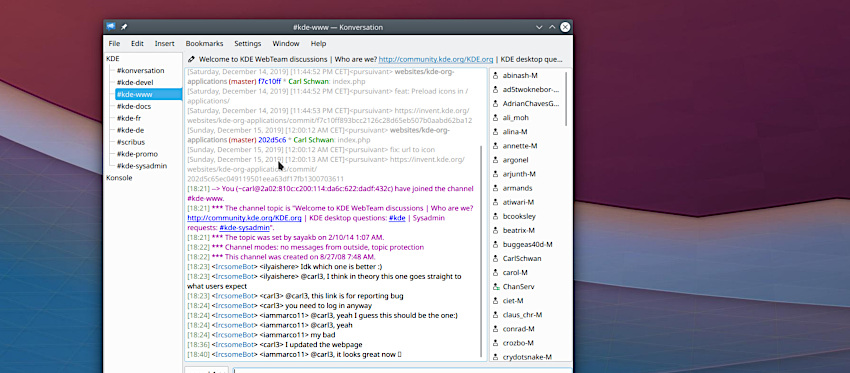This screenshot has height=373, width=850.
Task: Open the Bookmarks menu
Action: [x=204, y=43]
